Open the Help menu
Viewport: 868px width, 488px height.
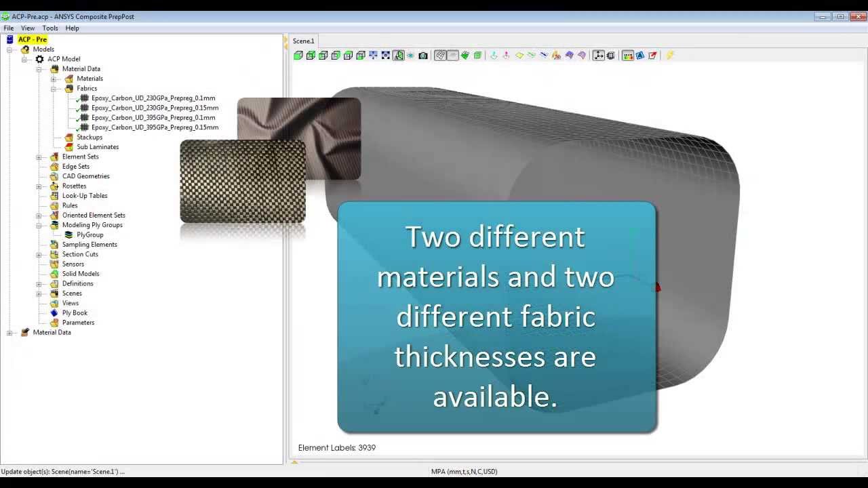coord(72,28)
